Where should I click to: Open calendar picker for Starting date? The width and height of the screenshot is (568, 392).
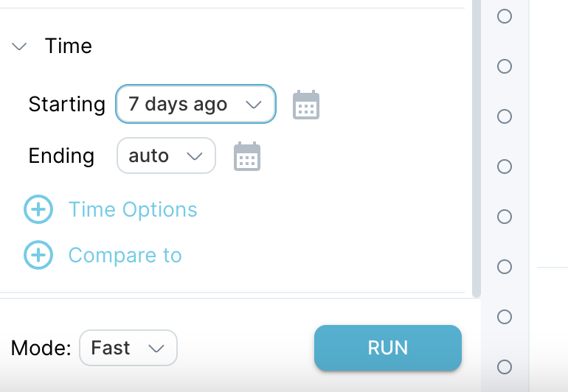coord(306,105)
